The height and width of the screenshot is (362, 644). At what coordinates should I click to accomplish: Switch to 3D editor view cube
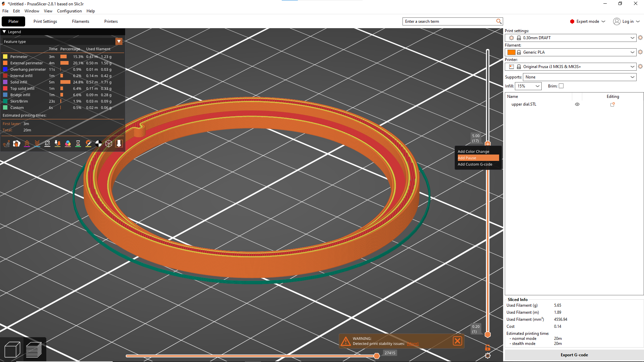point(12,350)
